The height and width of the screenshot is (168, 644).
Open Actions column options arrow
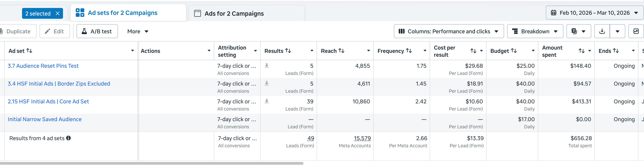[x=209, y=51]
